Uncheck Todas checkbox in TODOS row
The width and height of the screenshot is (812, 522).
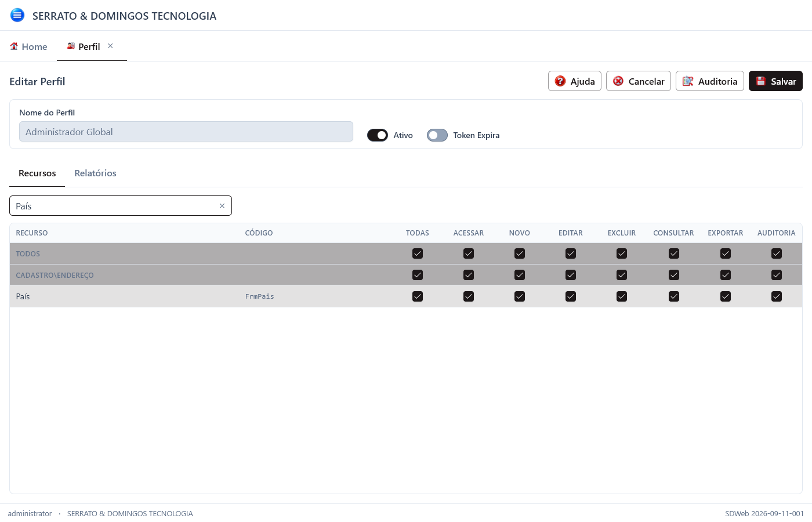(x=418, y=253)
